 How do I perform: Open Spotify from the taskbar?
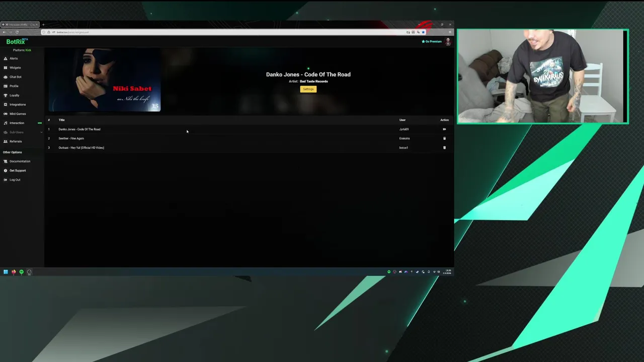(x=21, y=272)
